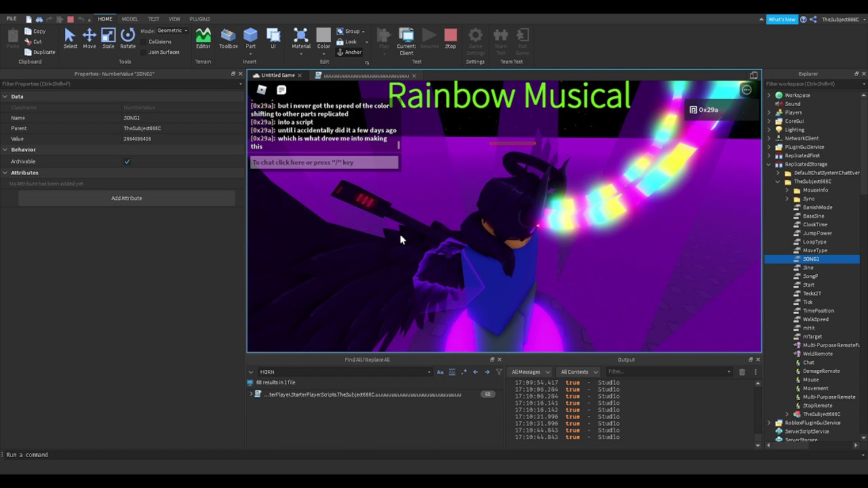Toggle whole word match in Find All
868x488 pixels.
click(x=452, y=372)
